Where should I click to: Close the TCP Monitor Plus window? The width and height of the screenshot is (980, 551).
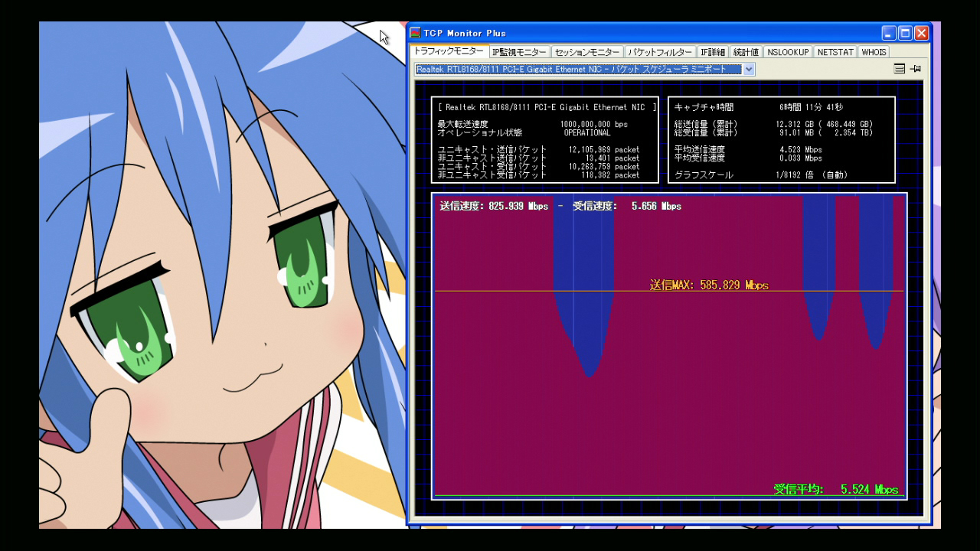[x=921, y=33]
